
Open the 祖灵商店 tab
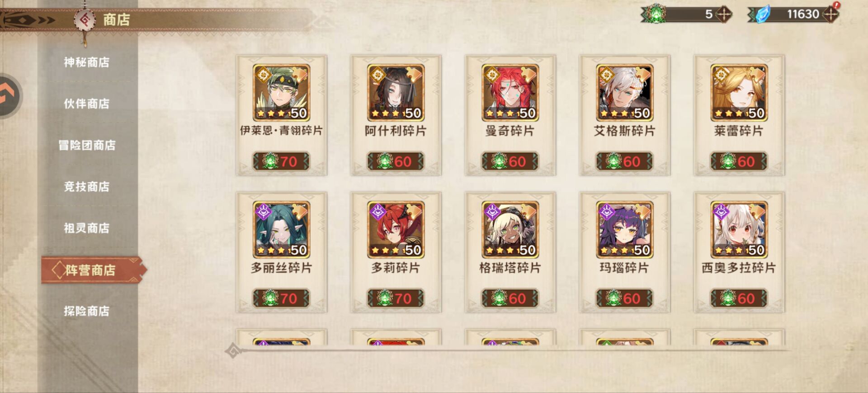point(87,228)
